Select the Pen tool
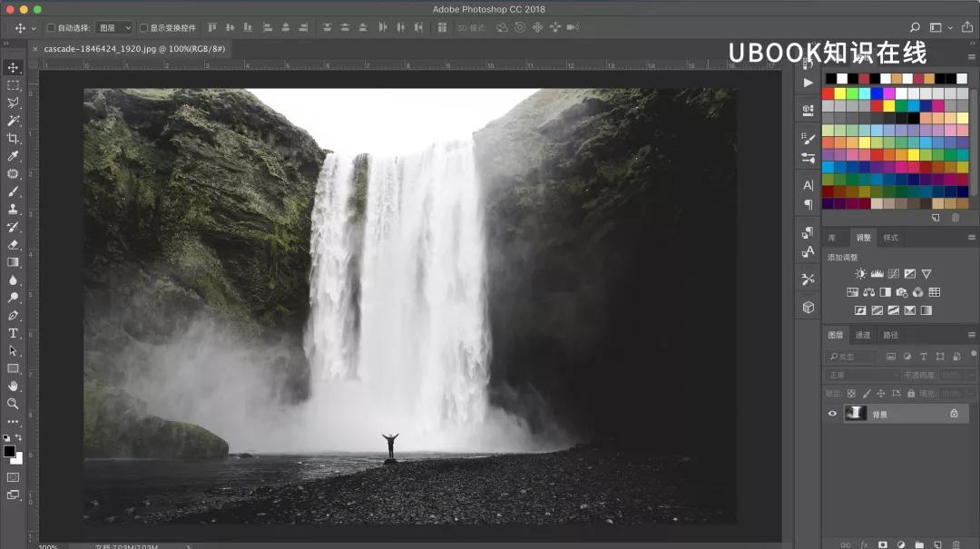The width and height of the screenshot is (980, 549). coord(13,315)
